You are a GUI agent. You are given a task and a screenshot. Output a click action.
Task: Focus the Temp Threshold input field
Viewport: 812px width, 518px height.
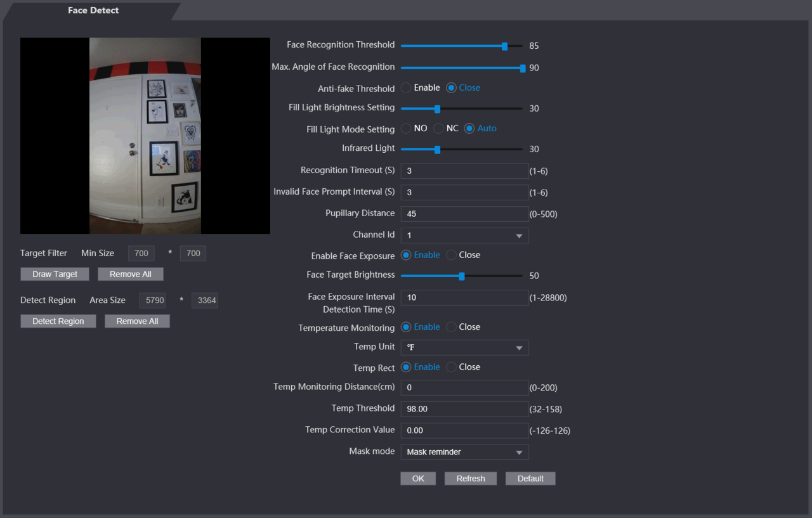coord(464,409)
